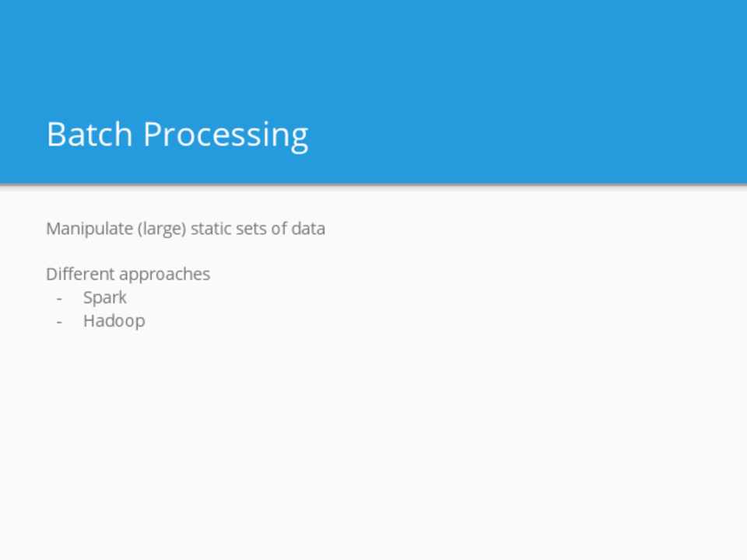Viewport: 747px width, 560px height.
Task: Click the blue header banner above the title
Action: [373, 47]
